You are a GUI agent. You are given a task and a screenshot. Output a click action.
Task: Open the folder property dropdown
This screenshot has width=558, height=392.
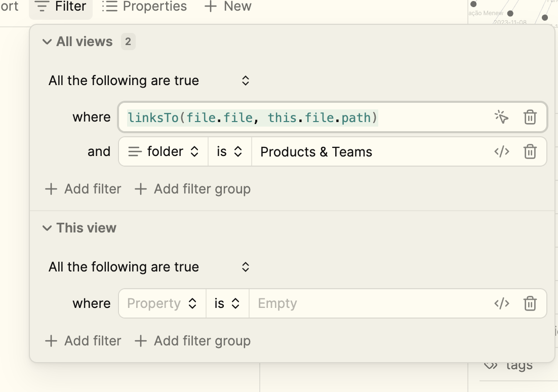click(x=164, y=151)
